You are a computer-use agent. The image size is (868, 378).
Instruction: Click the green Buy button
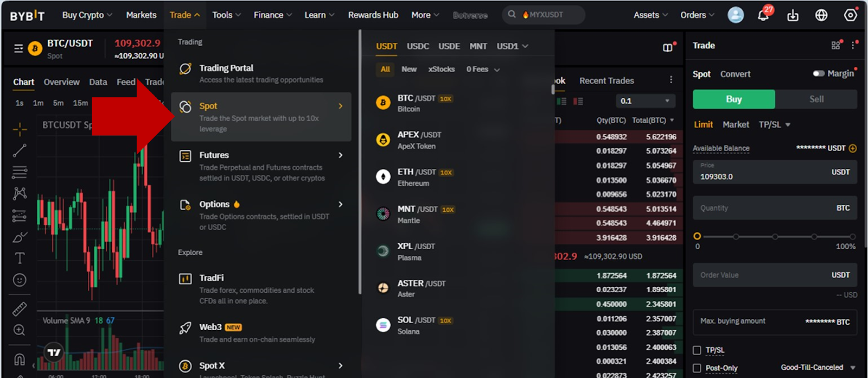[x=733, y=99]
